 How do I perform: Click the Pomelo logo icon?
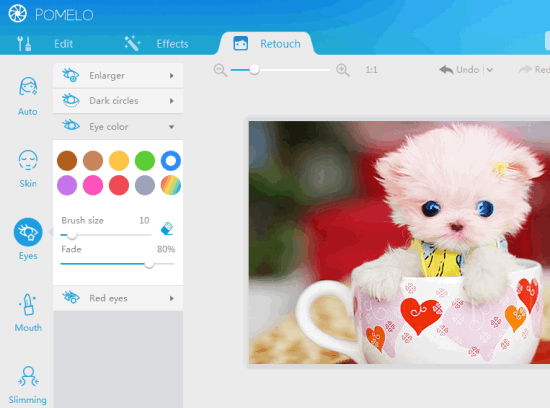tap(17, 14)
